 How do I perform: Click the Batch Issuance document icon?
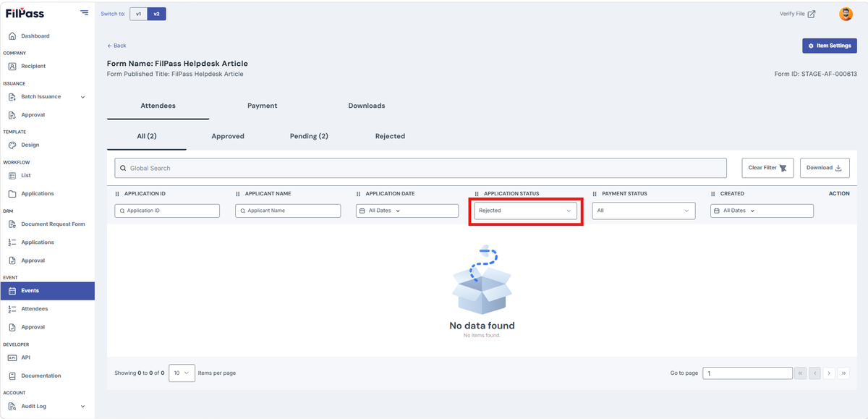coord(12,97)
